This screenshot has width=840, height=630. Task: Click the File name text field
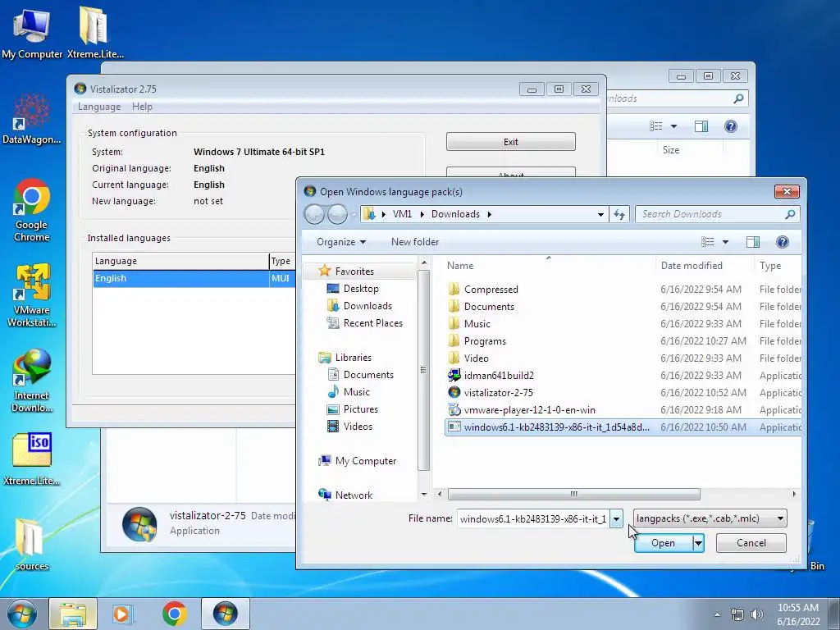533,518
